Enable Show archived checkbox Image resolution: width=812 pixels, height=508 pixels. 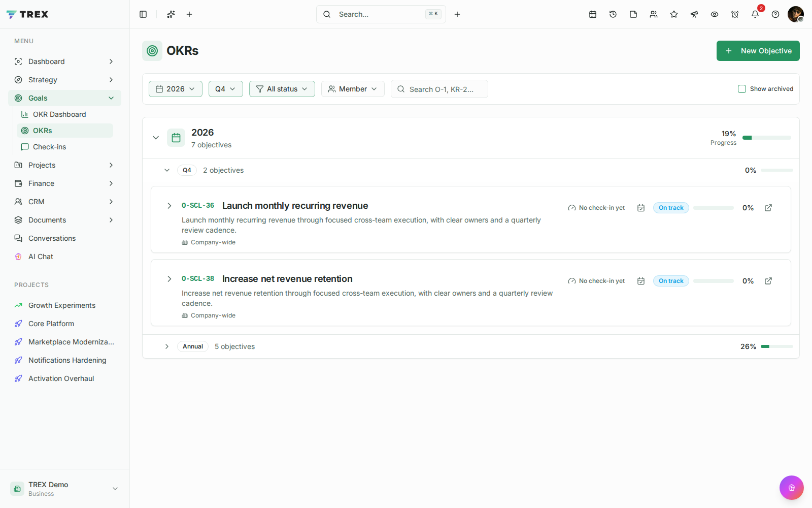click(x=742, y=89)
